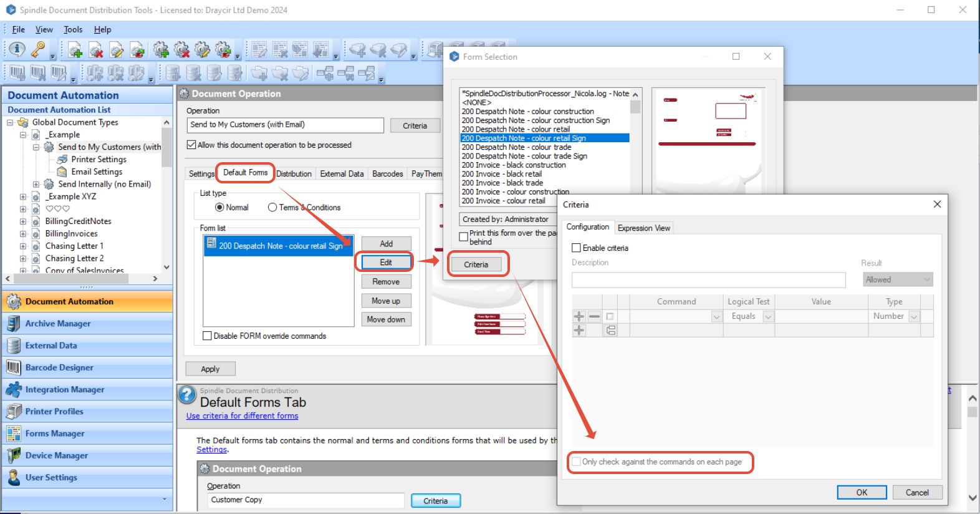Select '200 Invoice - black retail' in list
980x514 pixels.
[x=502, y=174]
